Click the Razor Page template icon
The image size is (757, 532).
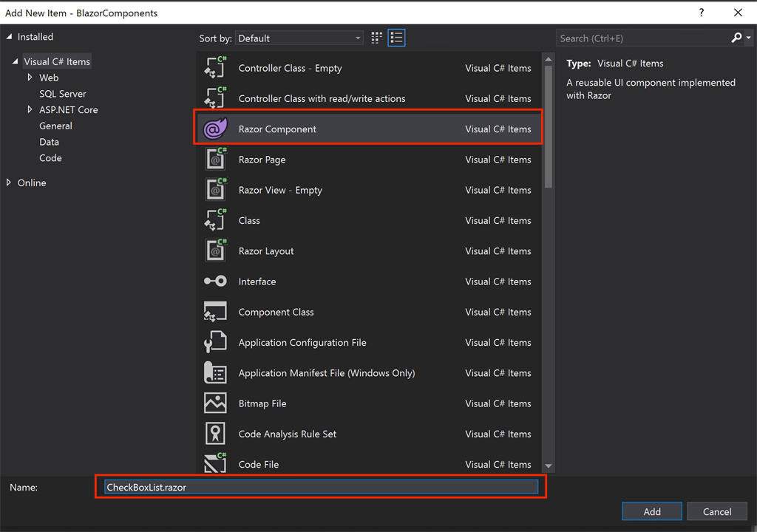click(215, 160)
